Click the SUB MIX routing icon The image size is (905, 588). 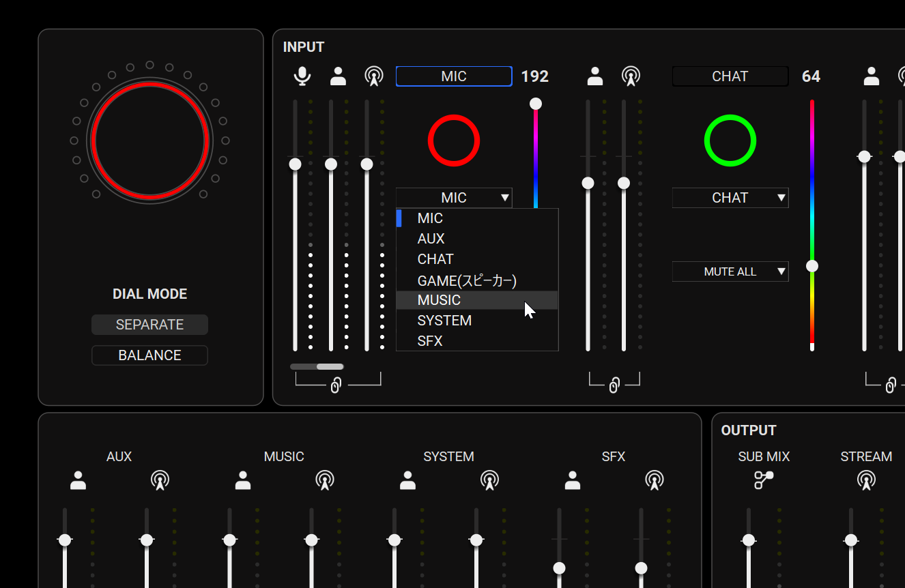(764, 480)
